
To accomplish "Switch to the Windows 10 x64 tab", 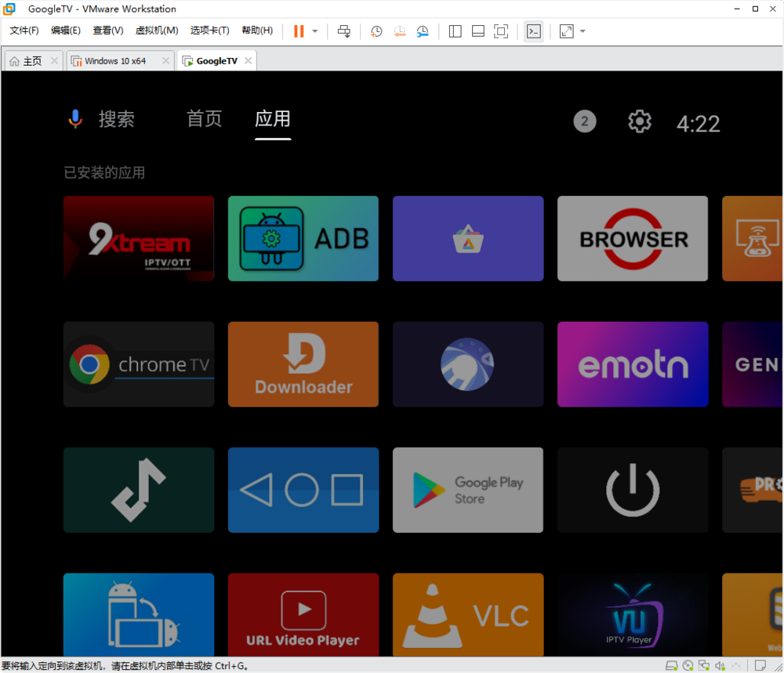I will tap(116, 60).
